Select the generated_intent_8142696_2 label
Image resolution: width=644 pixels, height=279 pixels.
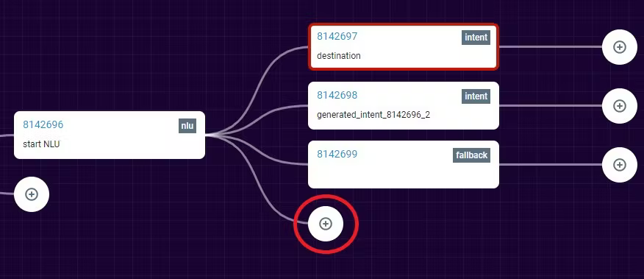[x=373, y=115]
